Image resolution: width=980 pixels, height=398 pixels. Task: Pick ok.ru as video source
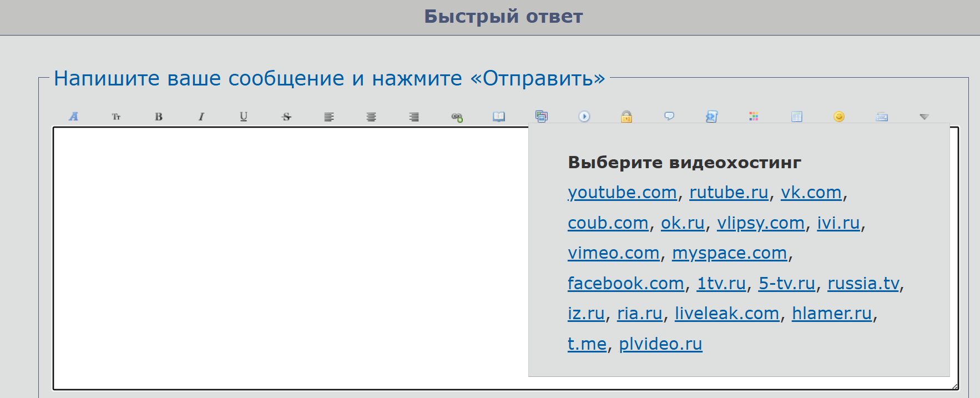[x=683, y=223]
